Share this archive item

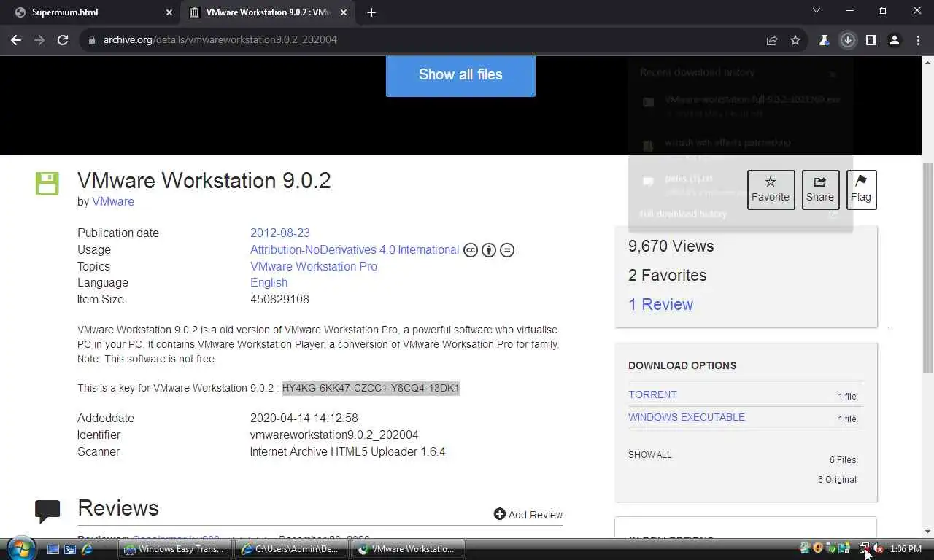coord(820,190)
